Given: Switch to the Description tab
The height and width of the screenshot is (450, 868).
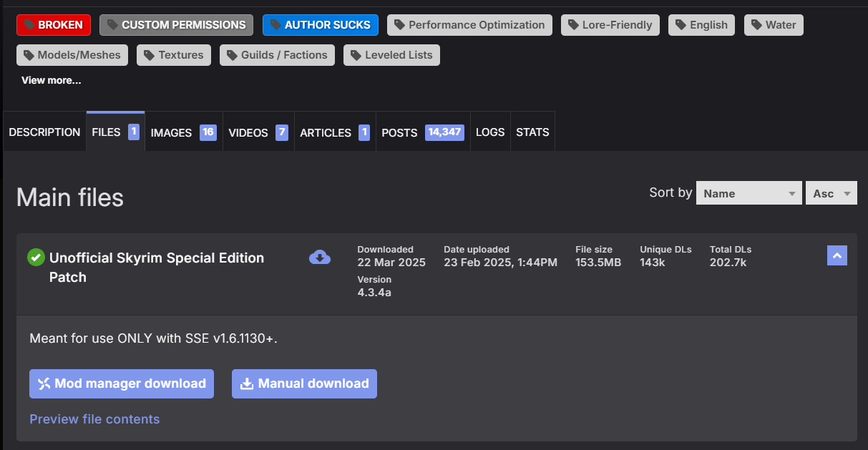Looking at the screenshot, I should [44, 132].
